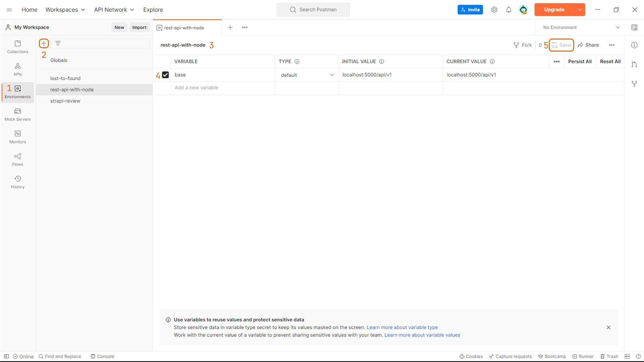Create a new environment with the plus icon
The height and width of the screenshot is (362, 644).
tap(44, 43)
